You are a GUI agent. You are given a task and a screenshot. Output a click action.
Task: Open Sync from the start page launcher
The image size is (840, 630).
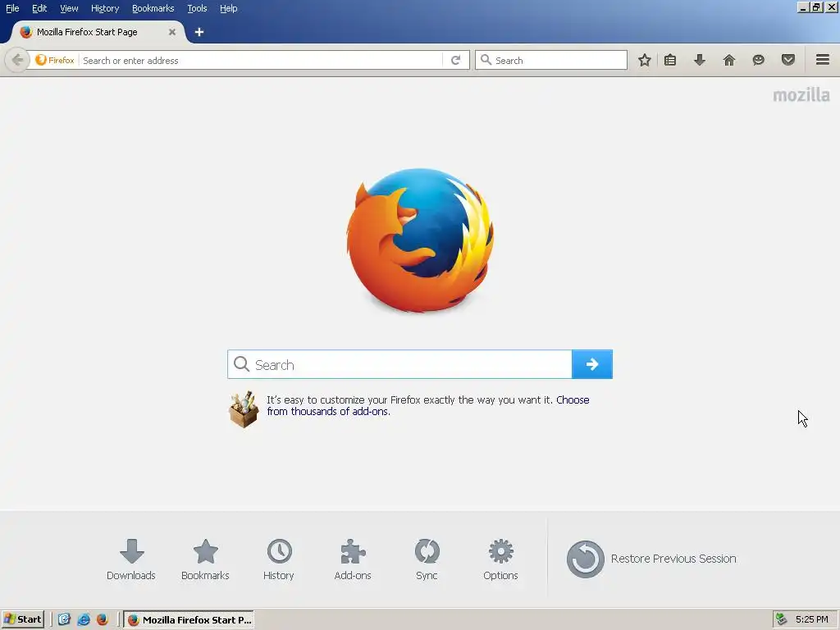click(427, 559)
